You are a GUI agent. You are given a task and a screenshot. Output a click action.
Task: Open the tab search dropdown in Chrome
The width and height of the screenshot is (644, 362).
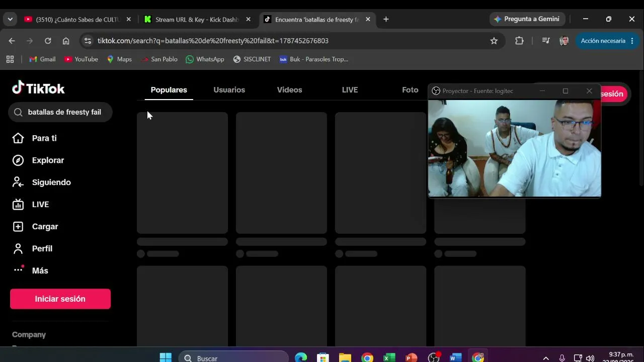pyautogui.click(x=10, y=19)
